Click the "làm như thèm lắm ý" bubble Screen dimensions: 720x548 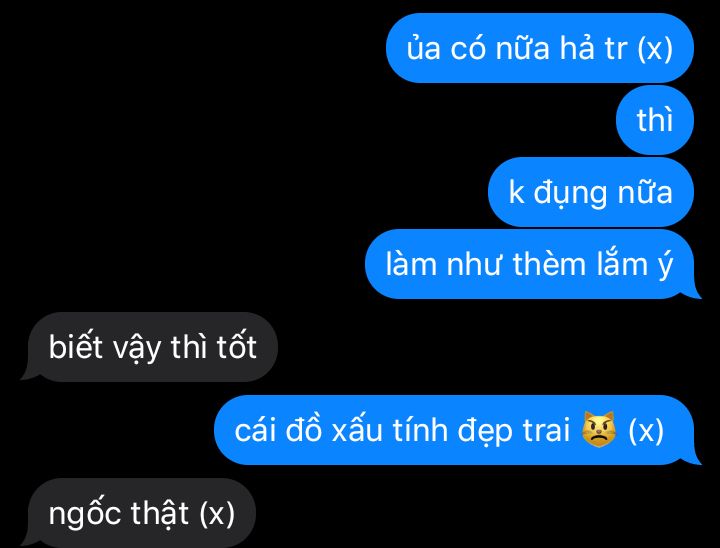coord(533,264)
